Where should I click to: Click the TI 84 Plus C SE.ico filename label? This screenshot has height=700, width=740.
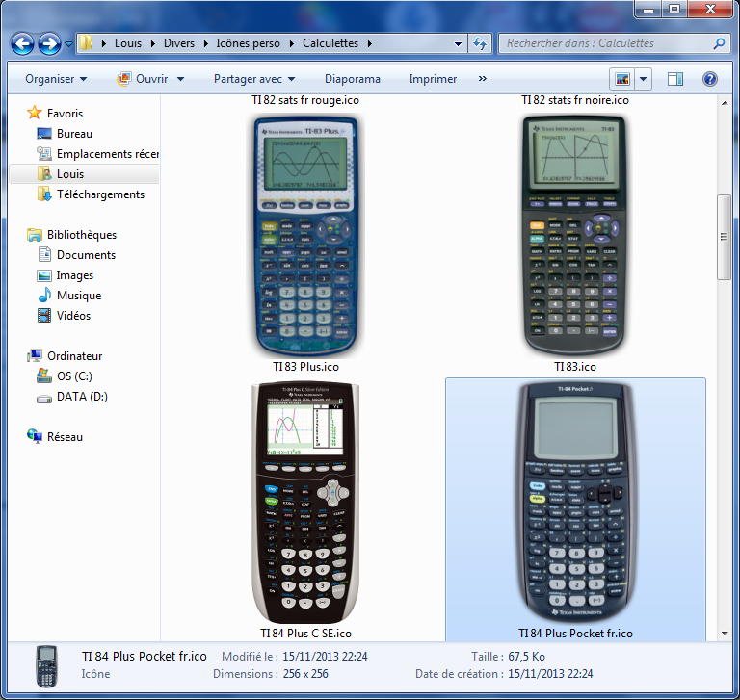click(x=305, y=633)
